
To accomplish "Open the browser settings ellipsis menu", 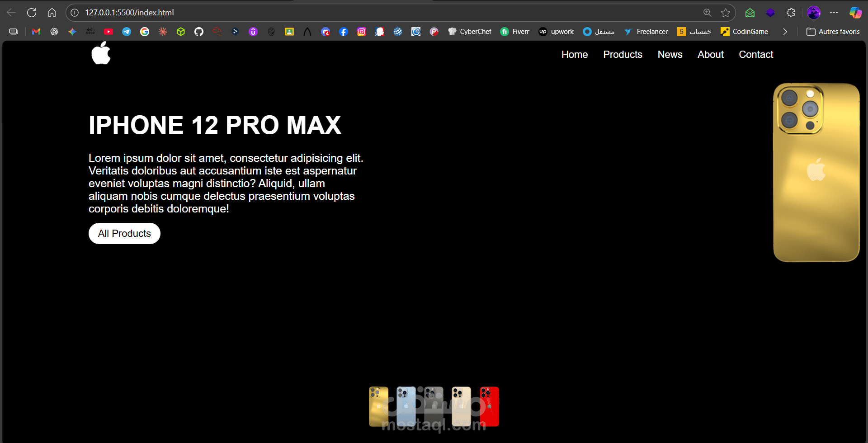I will pos(834,13).
